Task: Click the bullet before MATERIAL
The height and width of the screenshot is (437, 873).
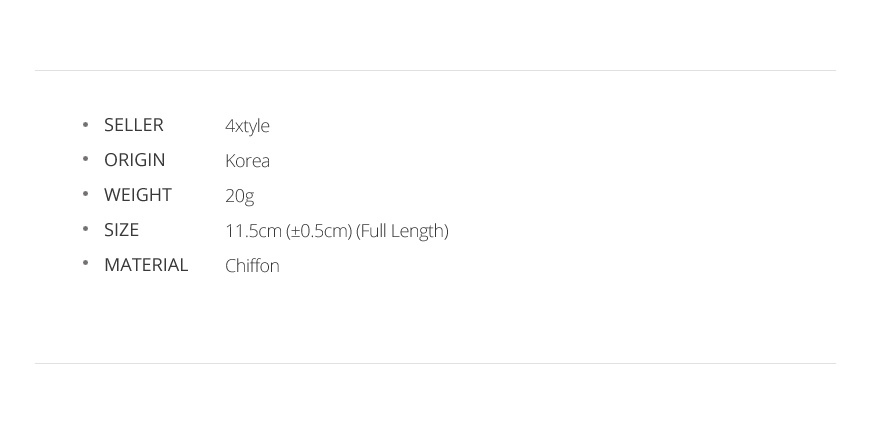Action: (x=85, y=264)
